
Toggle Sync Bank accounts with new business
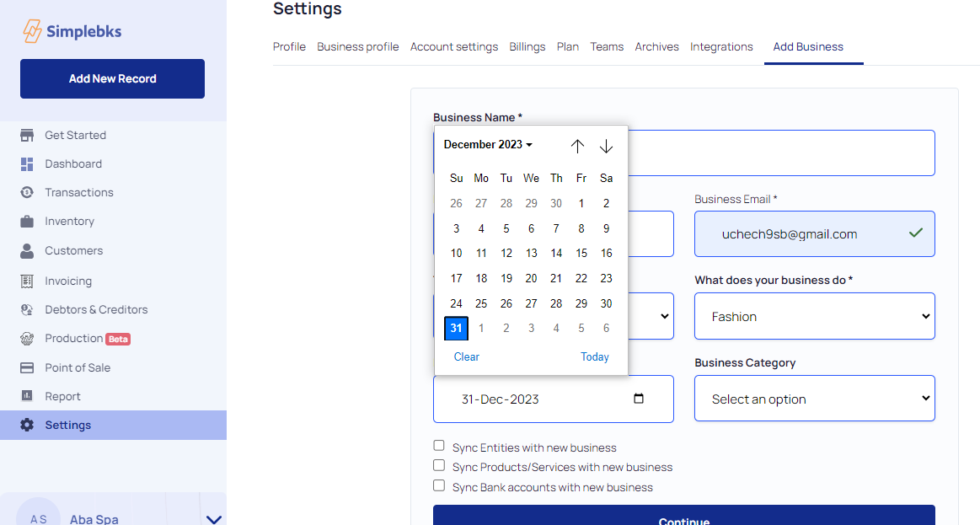point(439,485)
